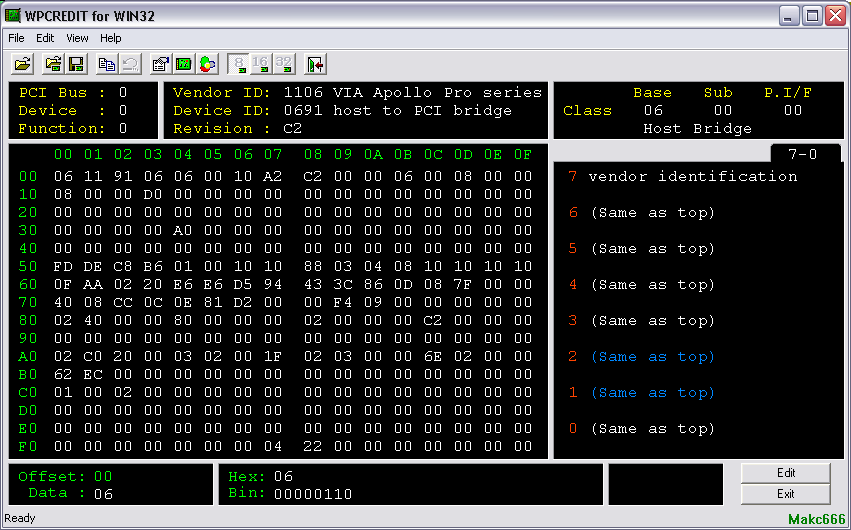
Task: Select bit 6 (Same as top) line
Action: tap(642, 213)
